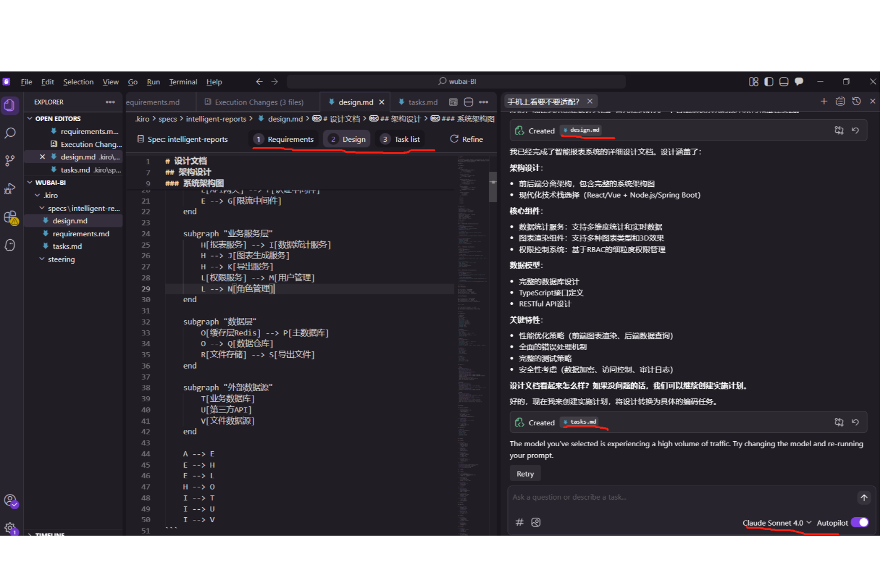883x588 pixels.
Task: Open the Search view in activity bar
Action: (10, 133)
